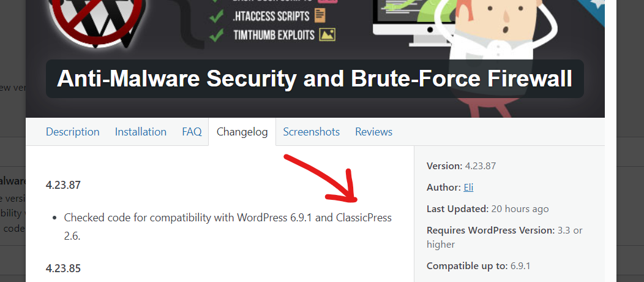Open the Description tab
Image resolution: width=644 pixels, height=282 pixels.
point(72,132)
